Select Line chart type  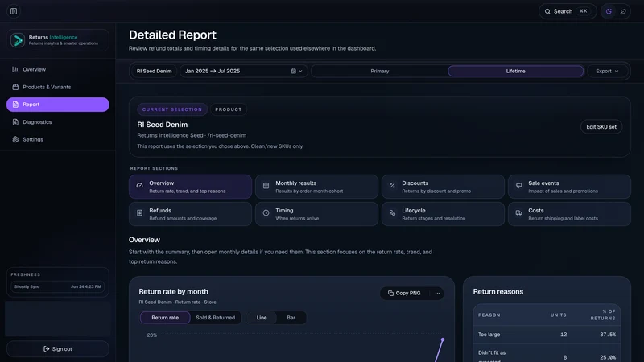[262, 318]
